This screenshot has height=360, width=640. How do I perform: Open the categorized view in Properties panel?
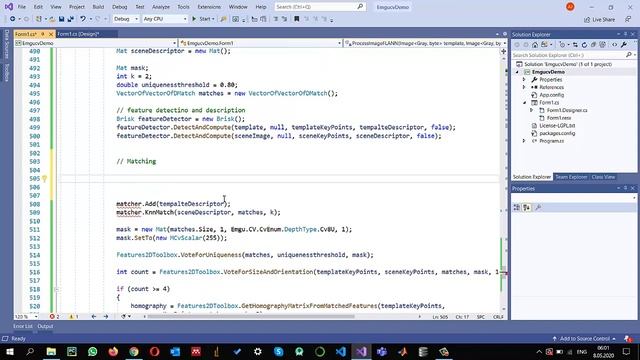tap(517, 208)
